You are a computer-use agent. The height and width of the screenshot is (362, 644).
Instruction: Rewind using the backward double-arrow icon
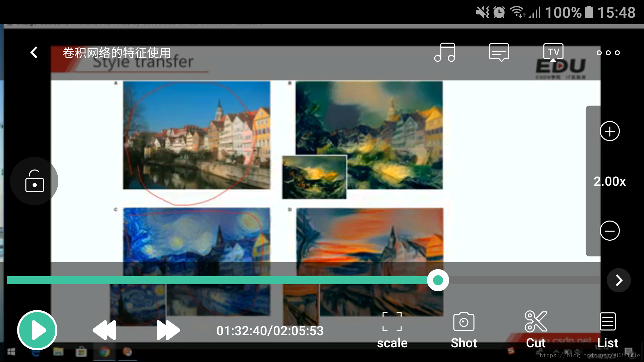click(x=104, y=330)
